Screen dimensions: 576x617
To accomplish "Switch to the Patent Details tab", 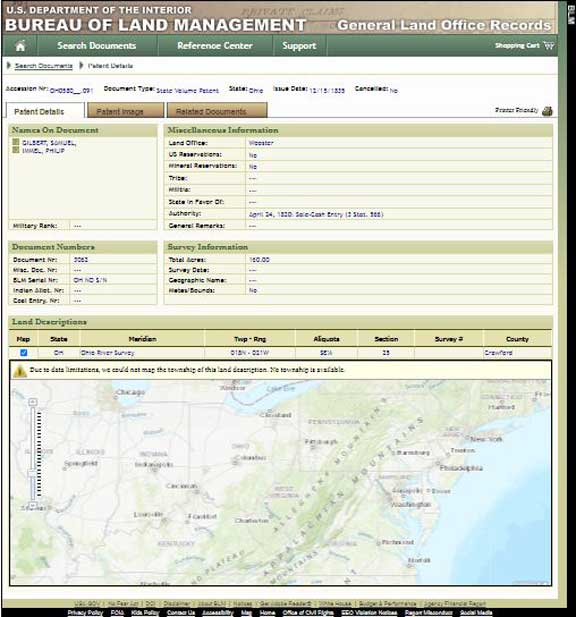I will coord(45,111).
